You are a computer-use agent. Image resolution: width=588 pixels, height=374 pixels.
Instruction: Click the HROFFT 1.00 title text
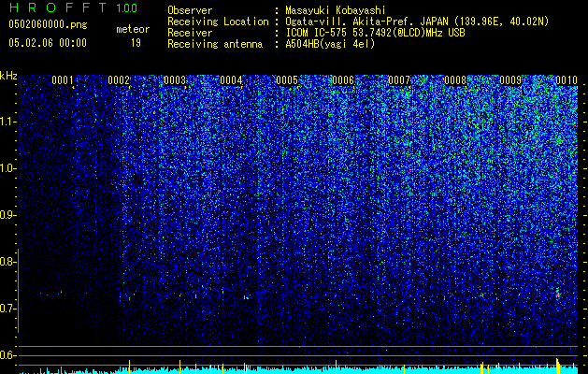(x=73, y=7)
